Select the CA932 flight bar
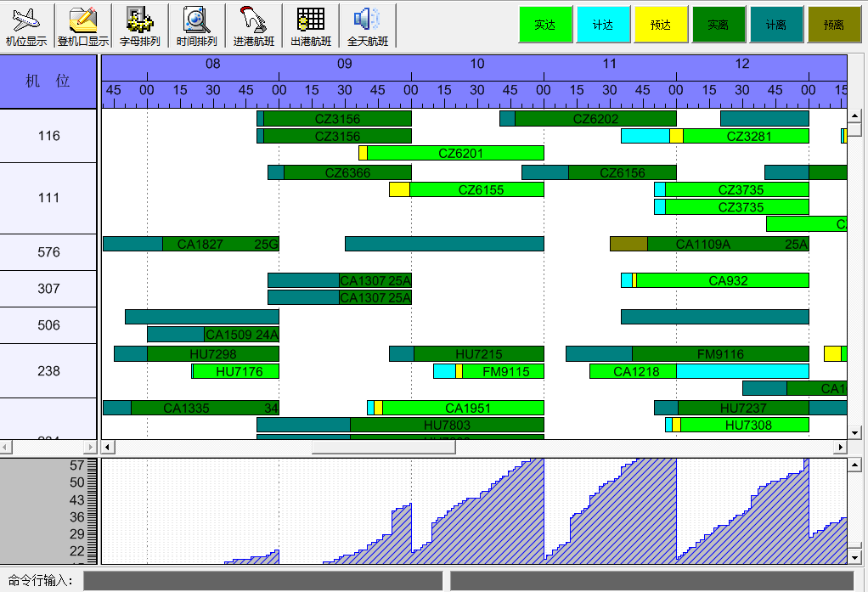868x592 pixels. point(722,280)
